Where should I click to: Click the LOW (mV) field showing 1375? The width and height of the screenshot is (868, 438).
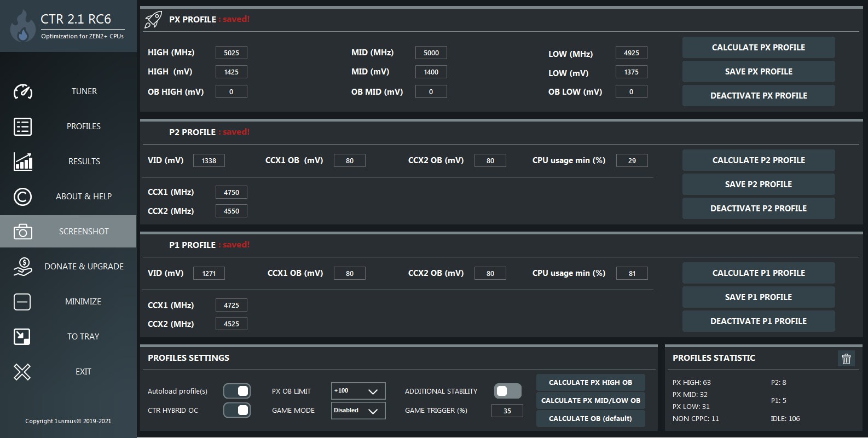click(x=632, y=72)
